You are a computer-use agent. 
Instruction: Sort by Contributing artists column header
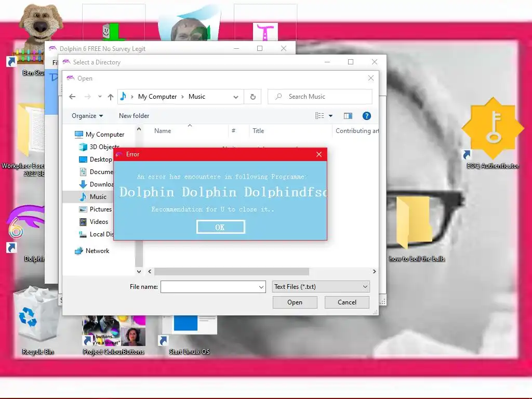356,130
